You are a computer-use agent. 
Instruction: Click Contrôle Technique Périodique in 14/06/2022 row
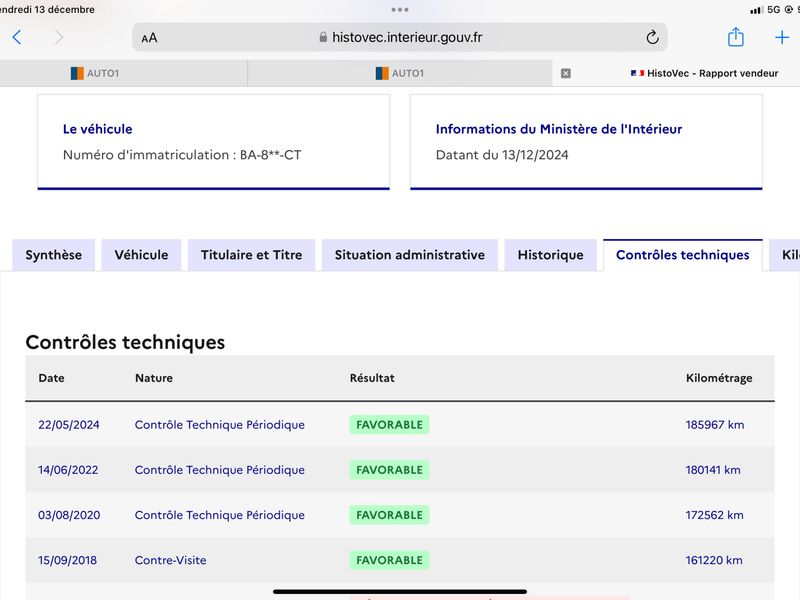coord(219,470)
